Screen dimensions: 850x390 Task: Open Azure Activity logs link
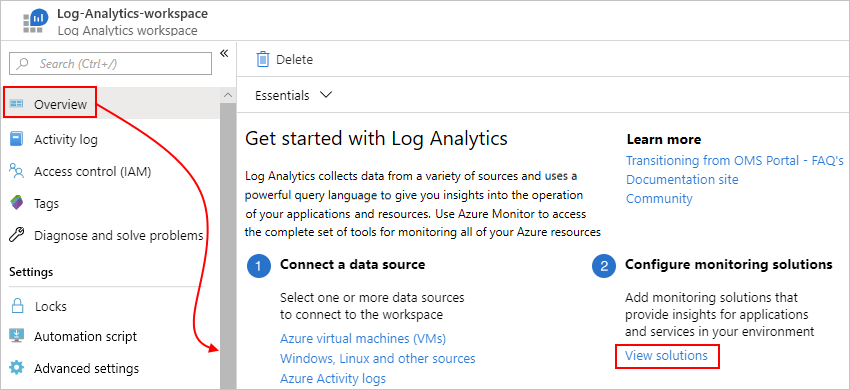(x=333, y=378)
